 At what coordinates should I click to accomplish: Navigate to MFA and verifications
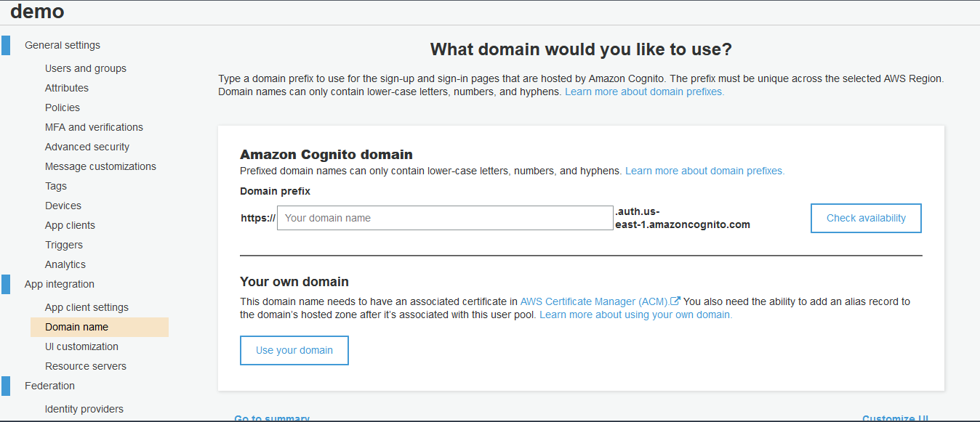pos(94,126)
